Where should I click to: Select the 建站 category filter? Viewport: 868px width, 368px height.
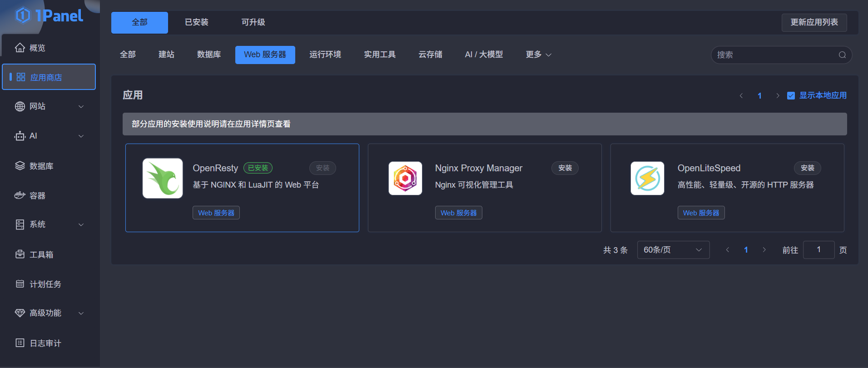(166, 55)
